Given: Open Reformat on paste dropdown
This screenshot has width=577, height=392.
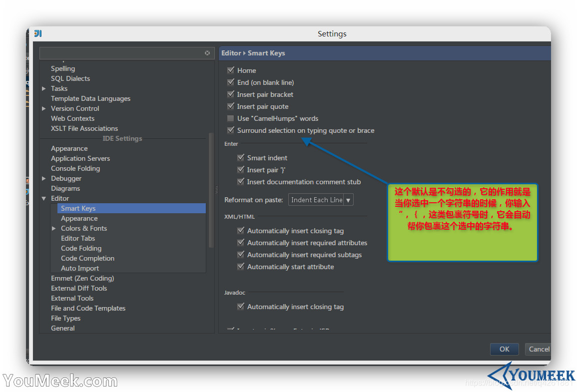Looking at the screenshot, I should coord(321,200).
